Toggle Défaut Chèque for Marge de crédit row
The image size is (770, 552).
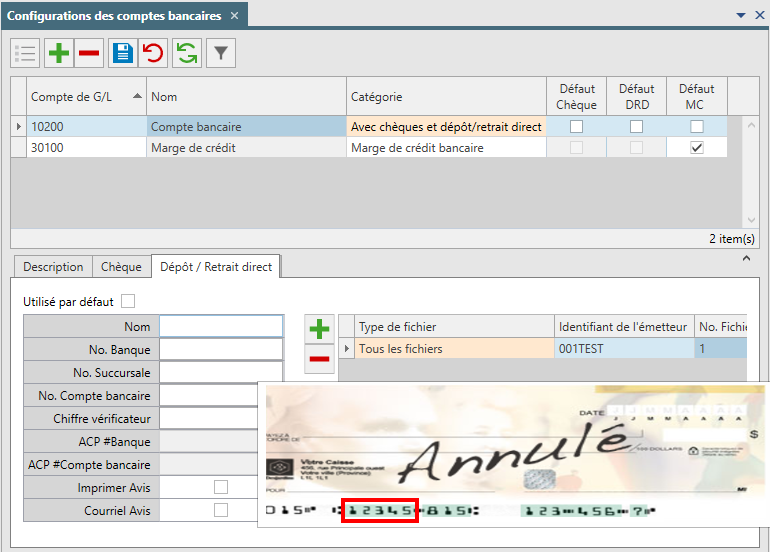tap(577, 147)
